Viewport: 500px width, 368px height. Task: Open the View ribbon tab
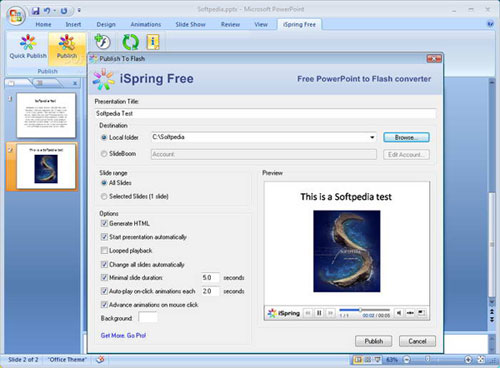pyautogui.click(x=261, y=24)
